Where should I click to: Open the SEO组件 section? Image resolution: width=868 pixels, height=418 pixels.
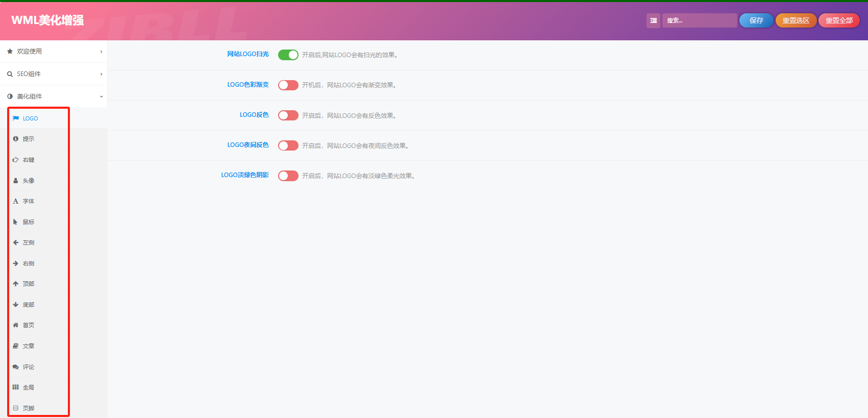(x=54, y=74)
